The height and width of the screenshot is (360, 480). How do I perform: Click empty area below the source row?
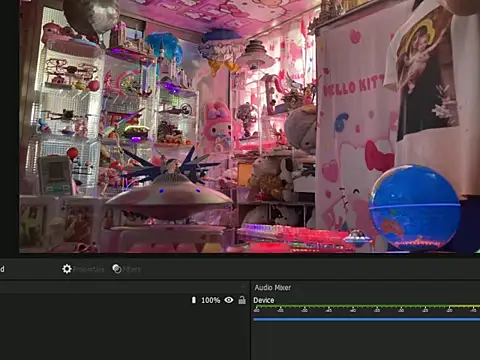click(125, 333)
